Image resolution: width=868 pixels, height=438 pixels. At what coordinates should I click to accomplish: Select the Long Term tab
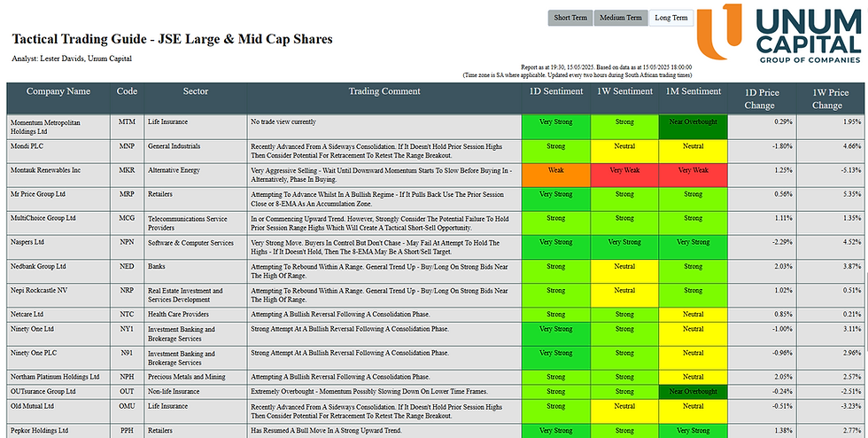pos(671,18)
